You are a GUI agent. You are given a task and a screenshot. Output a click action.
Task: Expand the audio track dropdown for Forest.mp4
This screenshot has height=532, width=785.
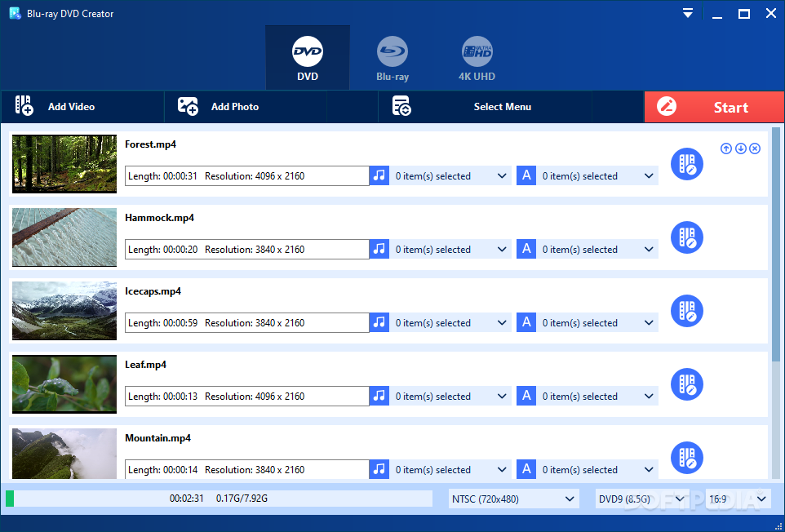tap(502, 176)
